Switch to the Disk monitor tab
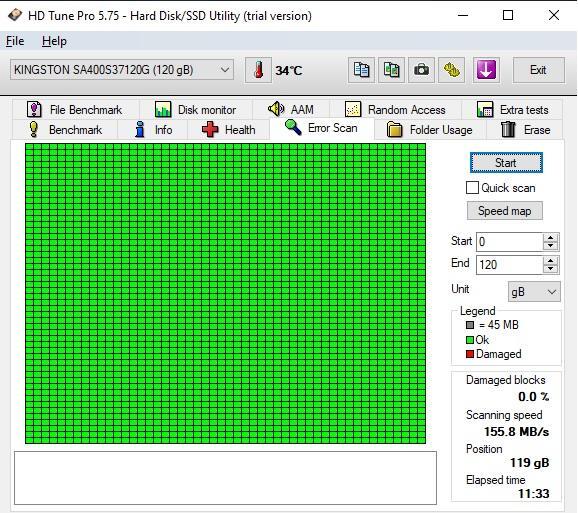 click(196, 110)
